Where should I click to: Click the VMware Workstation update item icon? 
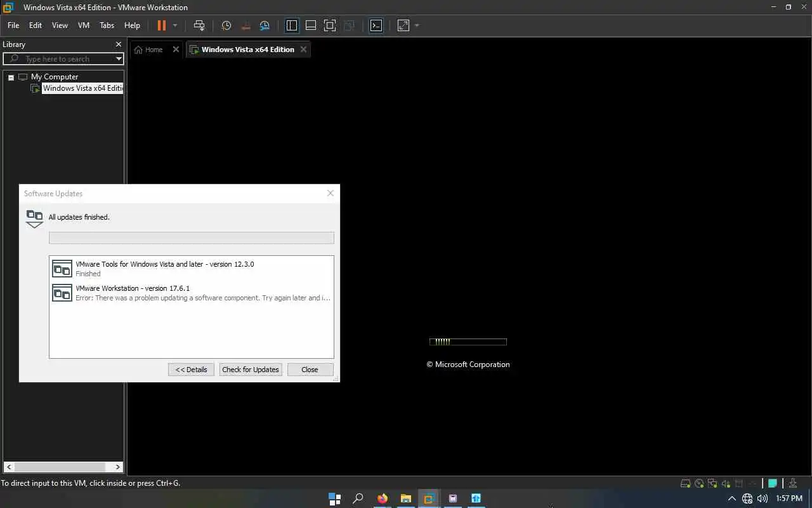[x=62, y=293]
